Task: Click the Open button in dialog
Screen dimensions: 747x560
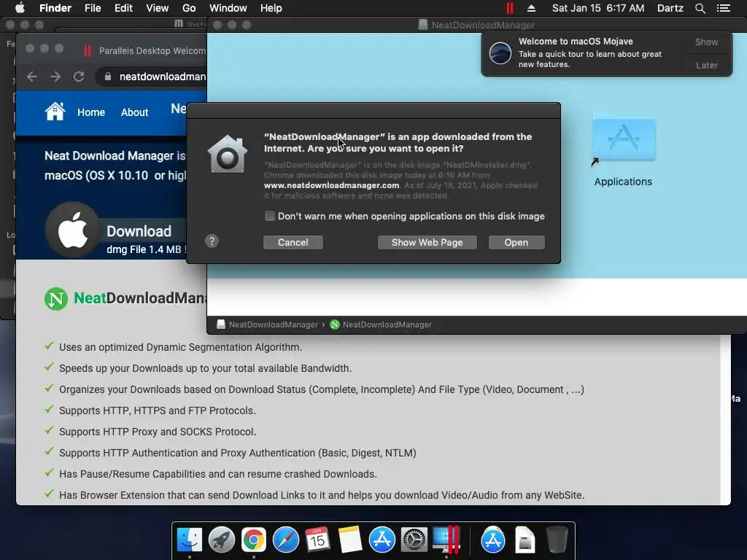Action: pyautogui.click(x=516, y=242)
